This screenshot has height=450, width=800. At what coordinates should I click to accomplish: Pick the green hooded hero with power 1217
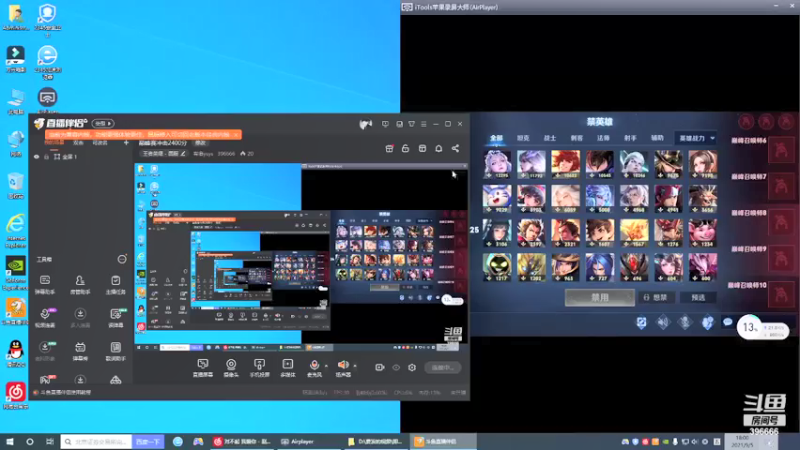[x=496, y=267]
